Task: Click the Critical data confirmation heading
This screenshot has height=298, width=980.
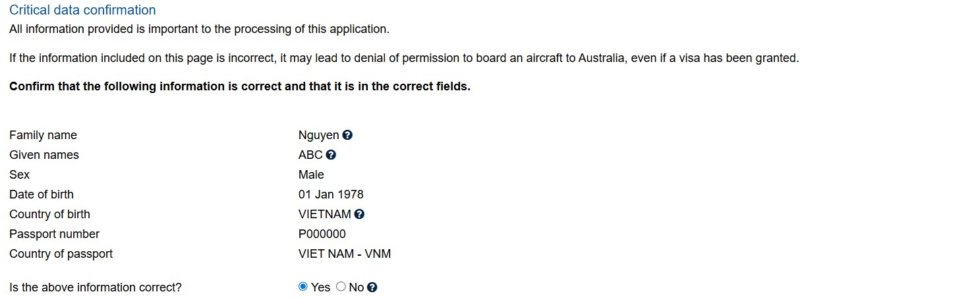Action: [x=82, y=10]
